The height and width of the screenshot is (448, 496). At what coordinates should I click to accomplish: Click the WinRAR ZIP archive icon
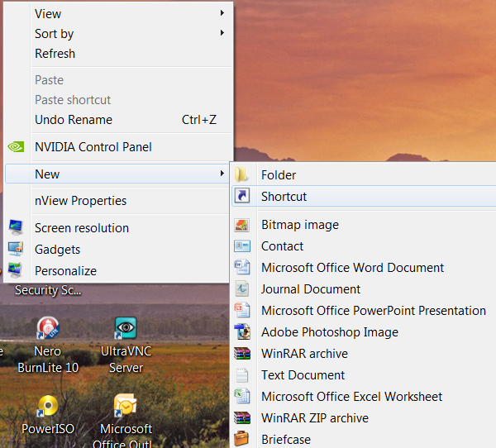tap(242, 418)
